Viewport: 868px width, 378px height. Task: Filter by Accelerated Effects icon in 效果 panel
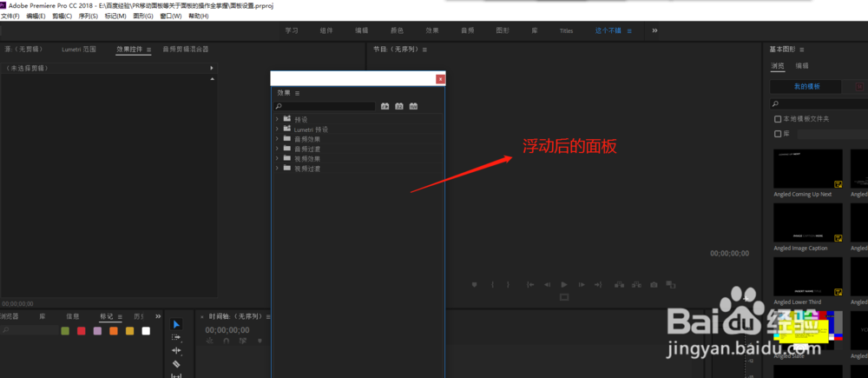385,106
